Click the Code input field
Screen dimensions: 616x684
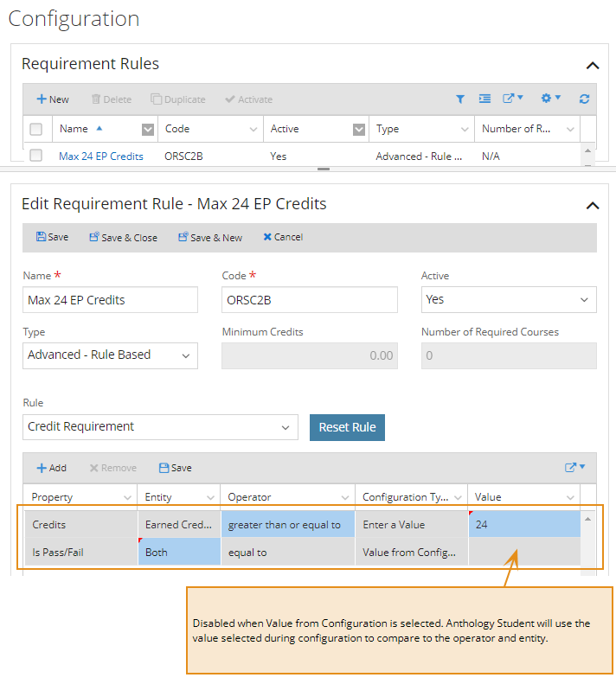(x=310, y=300)
